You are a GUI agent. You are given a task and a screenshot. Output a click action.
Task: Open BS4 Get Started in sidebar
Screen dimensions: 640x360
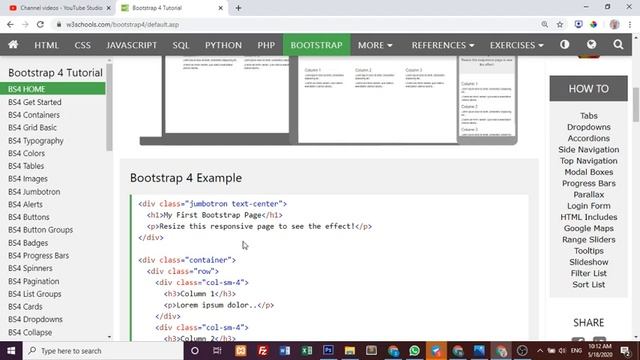pyautogui.click(x=35, y=102)
